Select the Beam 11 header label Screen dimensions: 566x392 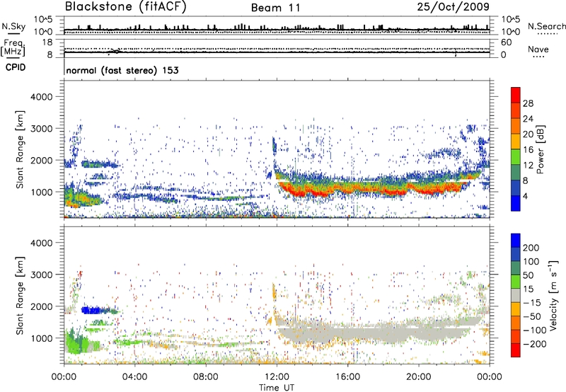pyautogui.click(x=276, y=8)
